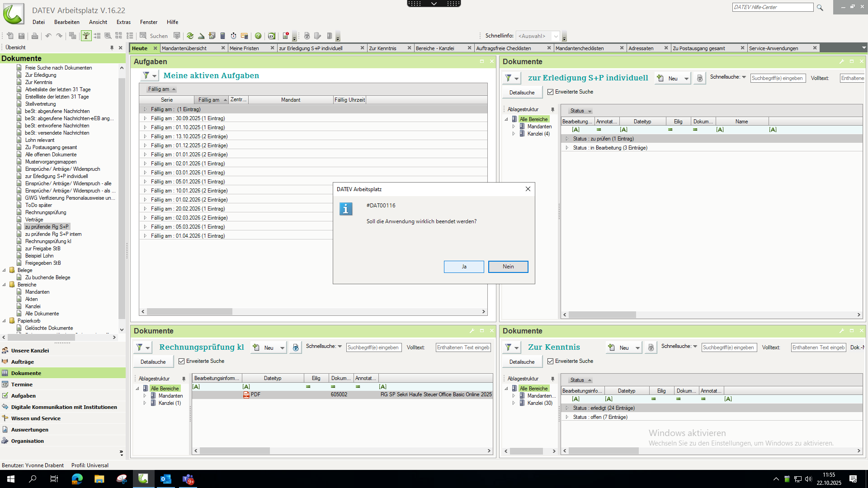Click Nein in the exit dialog

508,267
